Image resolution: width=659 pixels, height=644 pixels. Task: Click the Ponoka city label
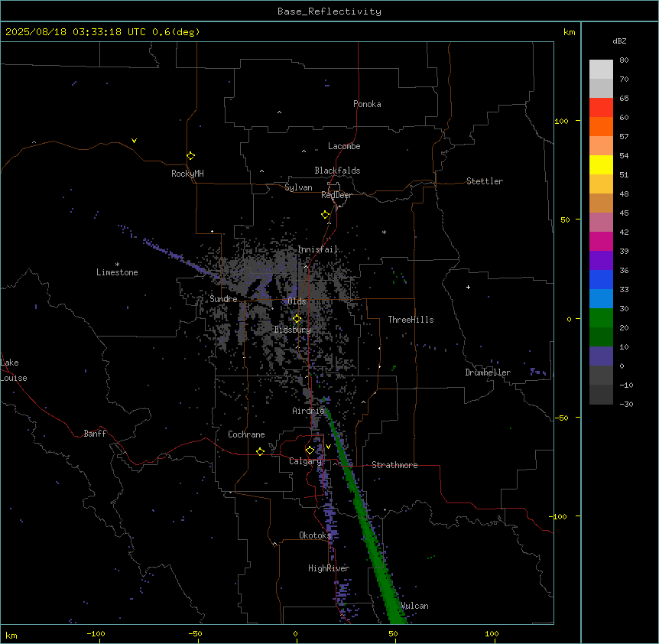(x=367, y=104)
